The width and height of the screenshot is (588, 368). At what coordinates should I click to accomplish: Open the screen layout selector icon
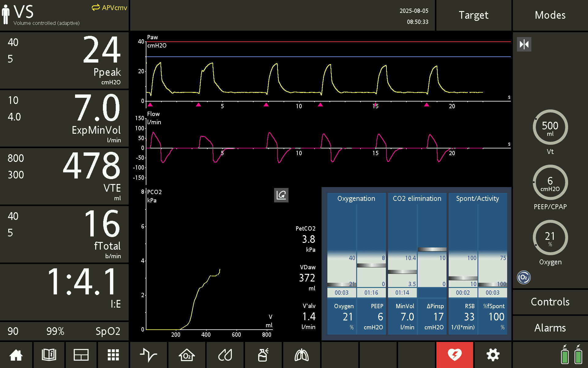(81, 355)
